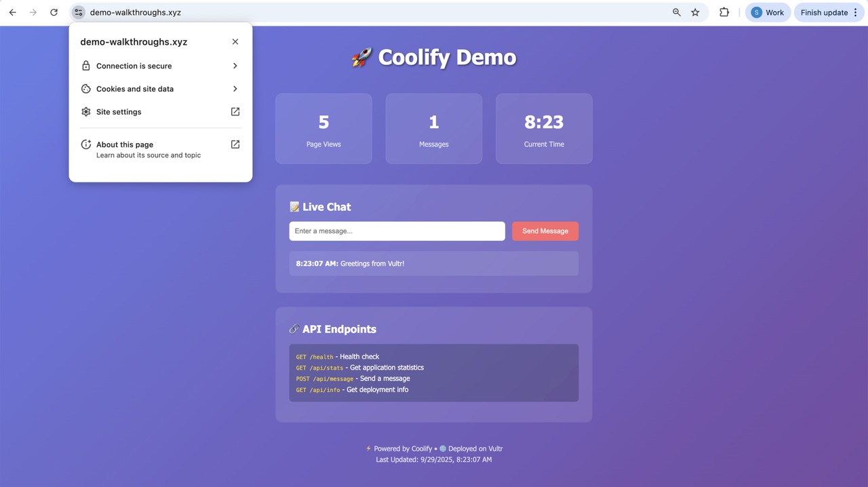Reload the page with refresh icon

tap(54, 12)
